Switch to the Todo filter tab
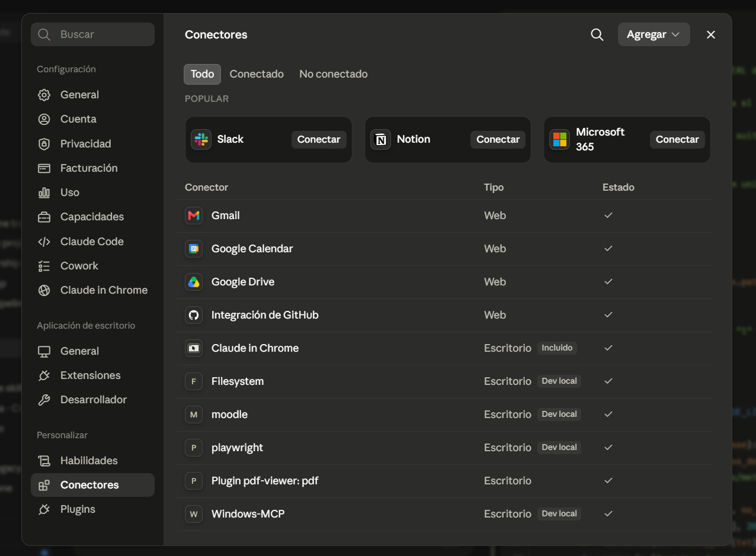756x556 pixels. click(x=202, y=74)
